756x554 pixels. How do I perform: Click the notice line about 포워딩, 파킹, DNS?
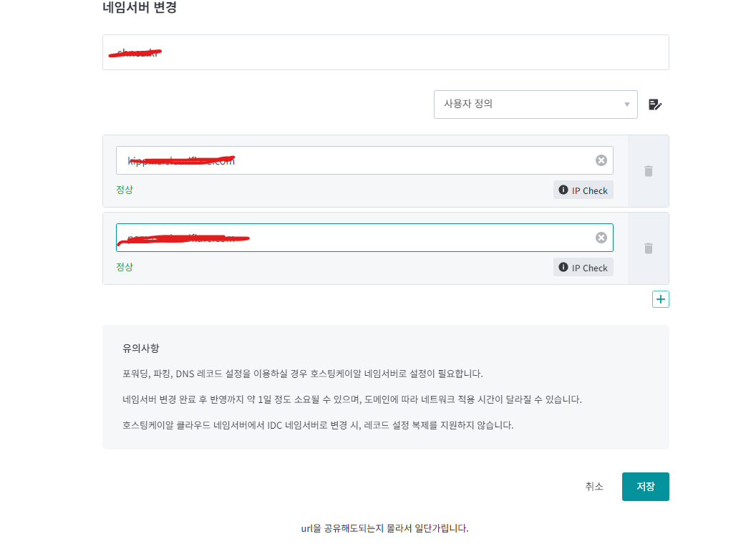click(302, 373)
